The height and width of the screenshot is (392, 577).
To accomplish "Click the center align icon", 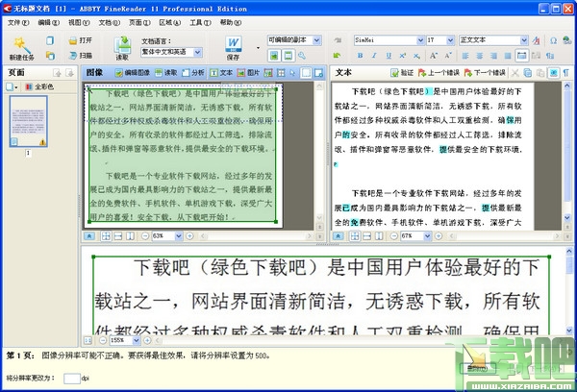I will click(x=480, y=56).
